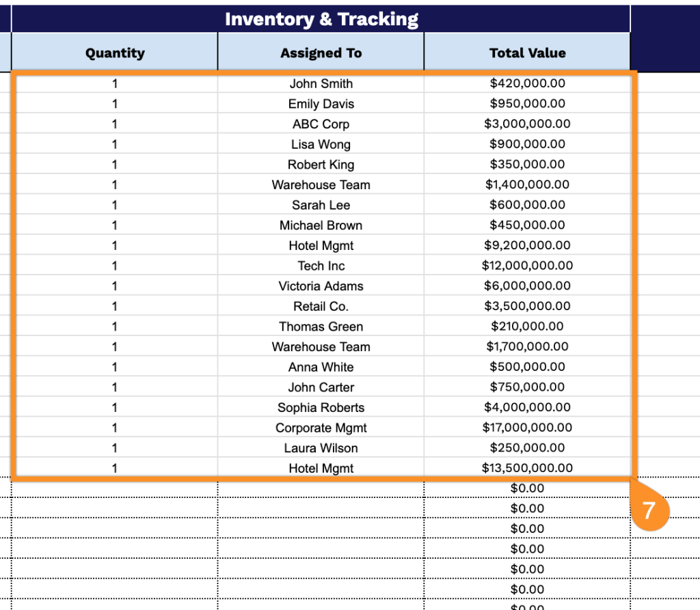Click the orange step 7 badge
The image size is (700, 610).
coord(649,510)
